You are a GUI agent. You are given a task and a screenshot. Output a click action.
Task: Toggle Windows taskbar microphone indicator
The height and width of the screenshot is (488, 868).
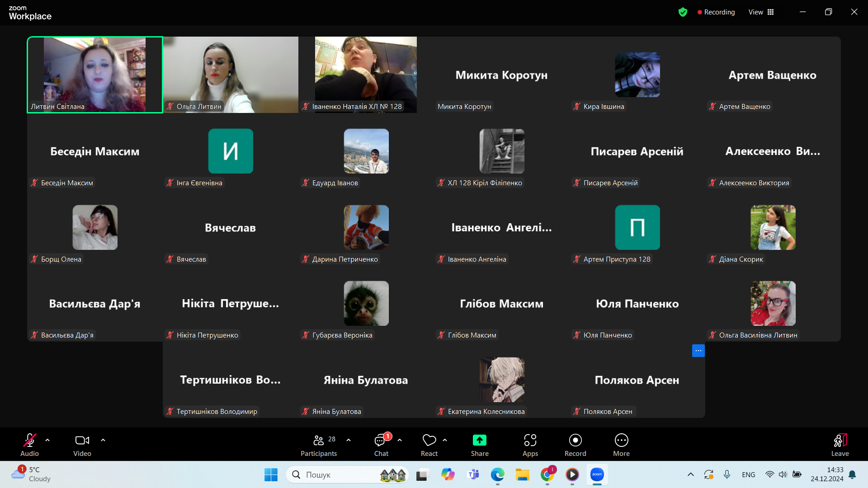pos(726,474)
